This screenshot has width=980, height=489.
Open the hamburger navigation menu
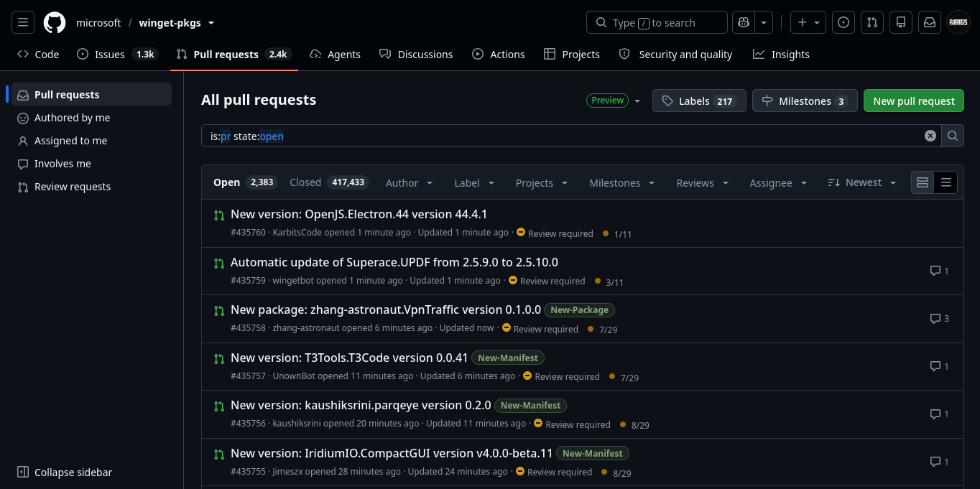(x=23, y=23)
